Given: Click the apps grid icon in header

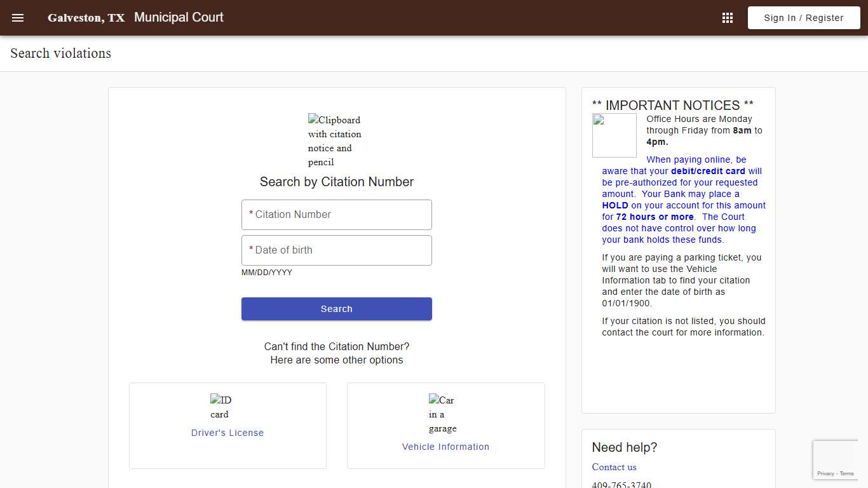Looking at the screenshot, I should 727,17.
